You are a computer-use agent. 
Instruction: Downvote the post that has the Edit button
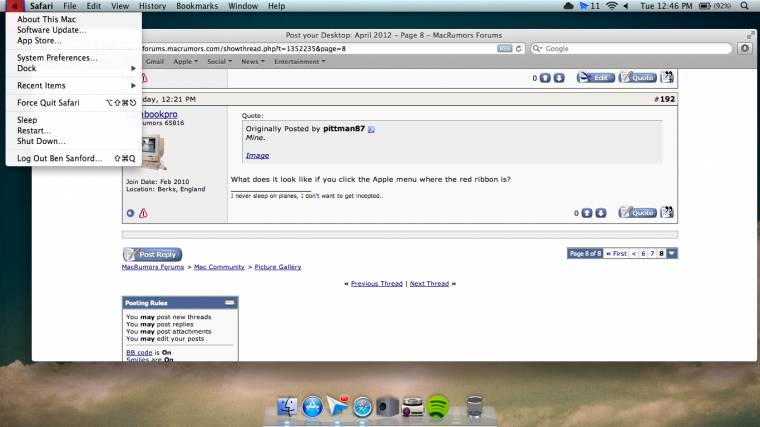coord(559,78)
